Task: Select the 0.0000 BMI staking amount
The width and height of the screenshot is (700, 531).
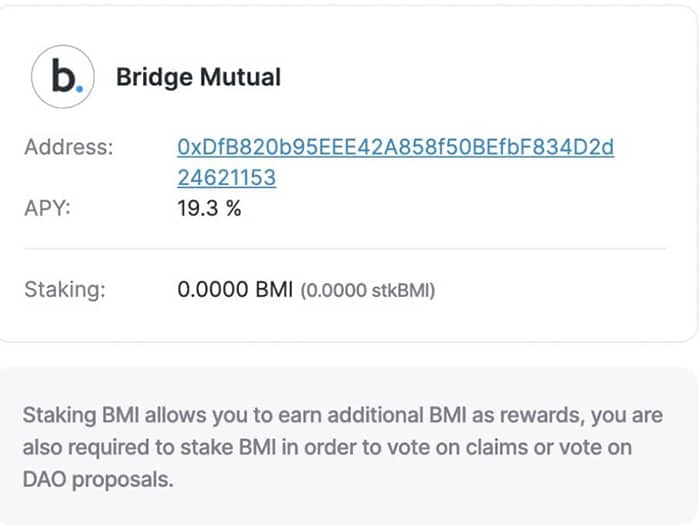Action: [234, 290]
